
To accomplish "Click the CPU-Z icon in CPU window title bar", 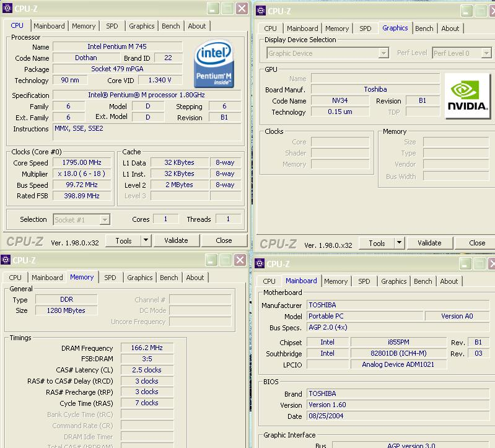I will 7,8.
